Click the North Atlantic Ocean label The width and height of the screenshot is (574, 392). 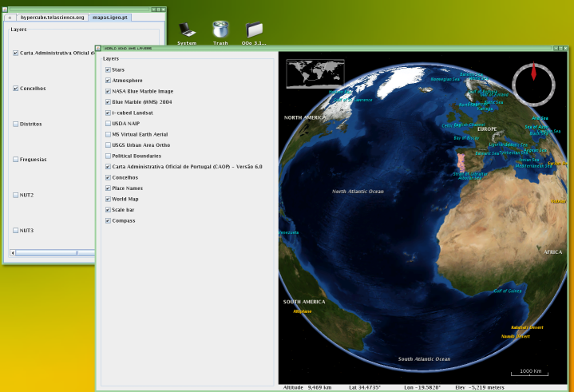(x=358, y=192)
